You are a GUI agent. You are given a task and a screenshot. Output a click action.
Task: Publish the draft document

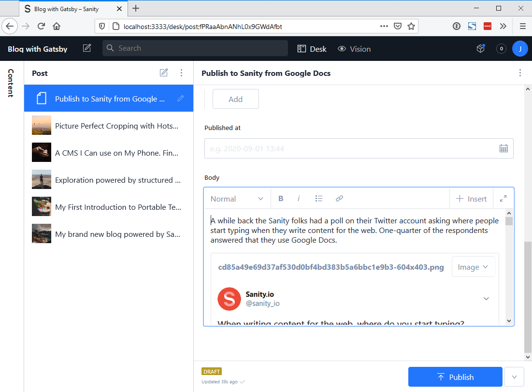pos(455,377)
